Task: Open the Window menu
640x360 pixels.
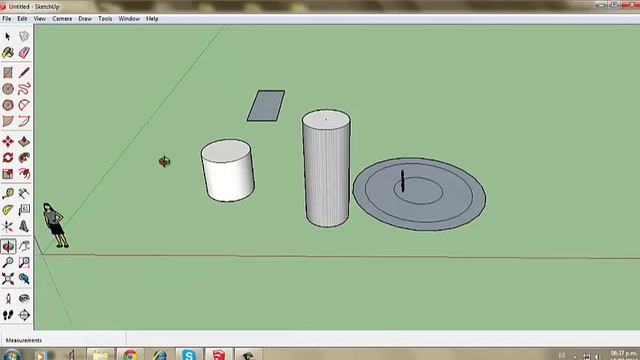Action: point(129,19)
